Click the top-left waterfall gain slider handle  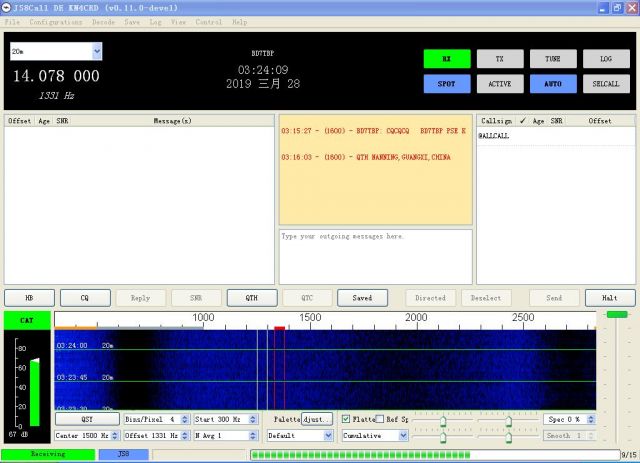pos(443,421)
